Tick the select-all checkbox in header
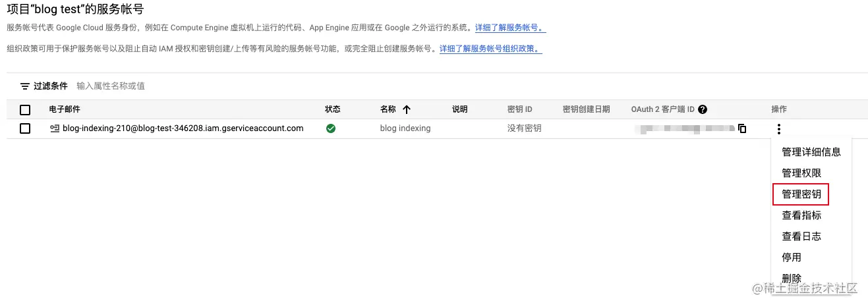 click(25, 109)
